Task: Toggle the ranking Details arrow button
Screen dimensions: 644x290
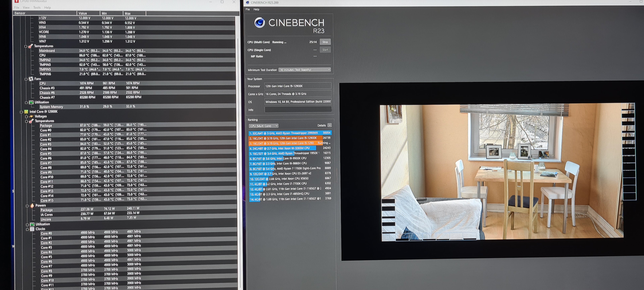Action: (x=330, y=125)
